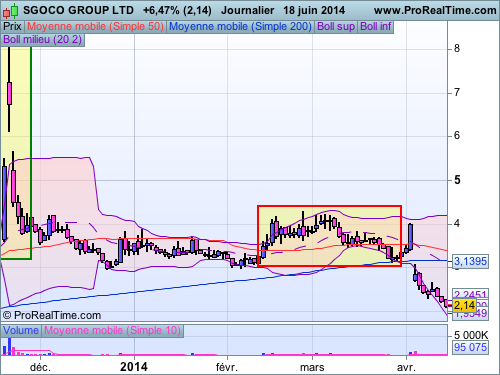Click volume Moyenne mobile (Simple 10) label
This screenshot has width=500, height=375.
(x=112, y=330)
